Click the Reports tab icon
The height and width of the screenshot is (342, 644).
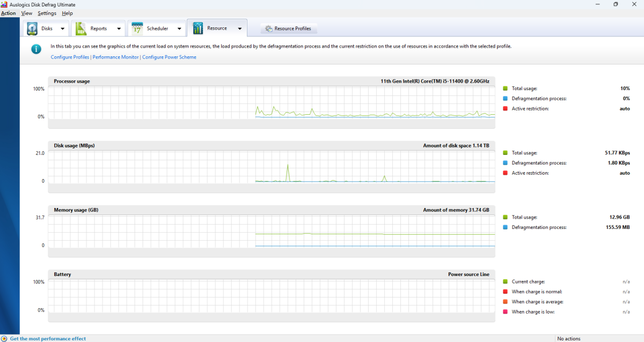(80, 28)
